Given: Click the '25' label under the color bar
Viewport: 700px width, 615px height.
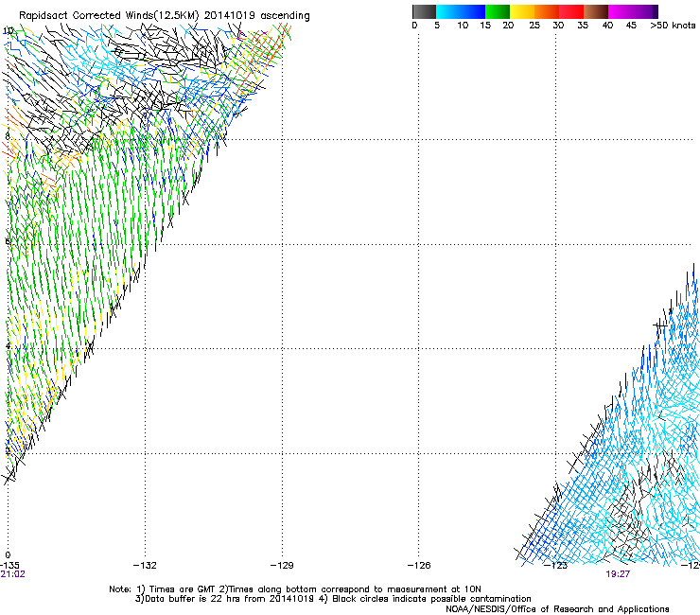Looking at the screenshot, I should tap(534, 26).
